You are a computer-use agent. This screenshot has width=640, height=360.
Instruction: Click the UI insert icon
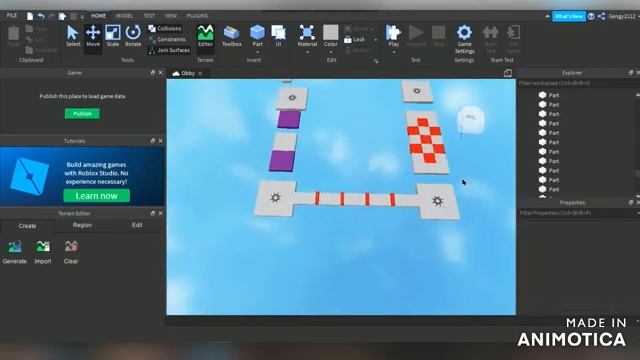278,36
